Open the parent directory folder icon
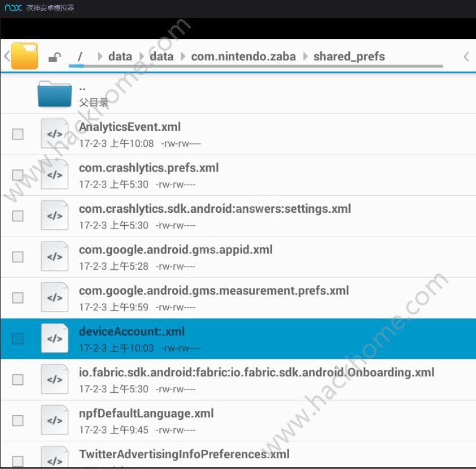The image size is (476, 469). coord(55,94)
